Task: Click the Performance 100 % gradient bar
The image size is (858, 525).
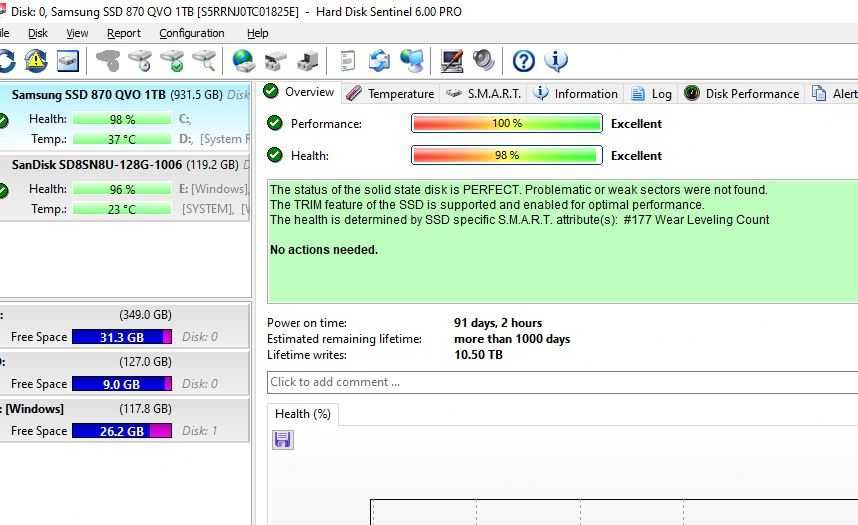Action: tap(507, 123)
